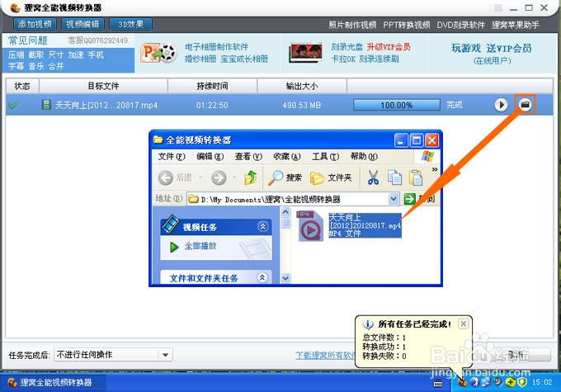Click explorer forward arrow button
Viewport: 561px width, 392px height.
click(x=219, y=177)
